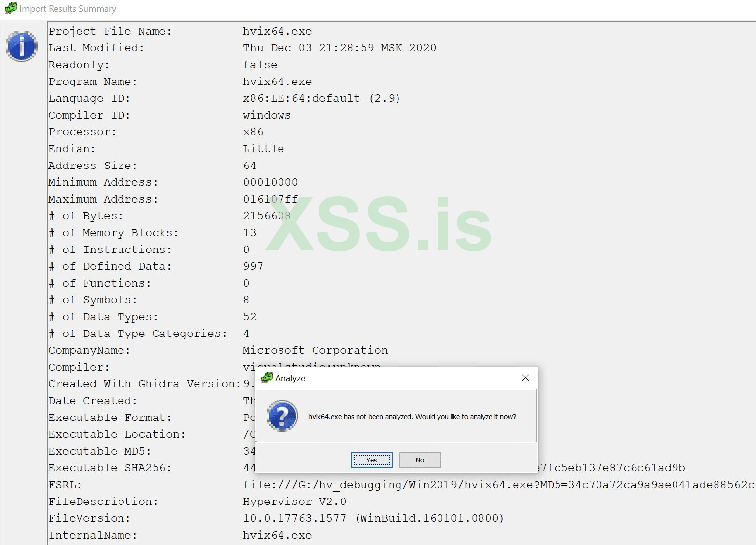Select the Processor value x86

point(253,132)
